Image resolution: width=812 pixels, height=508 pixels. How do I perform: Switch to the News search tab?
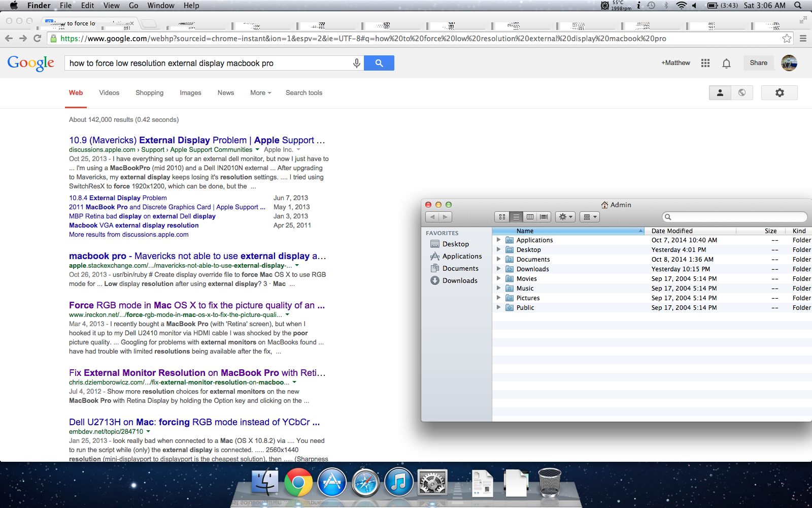coord(226,93)
